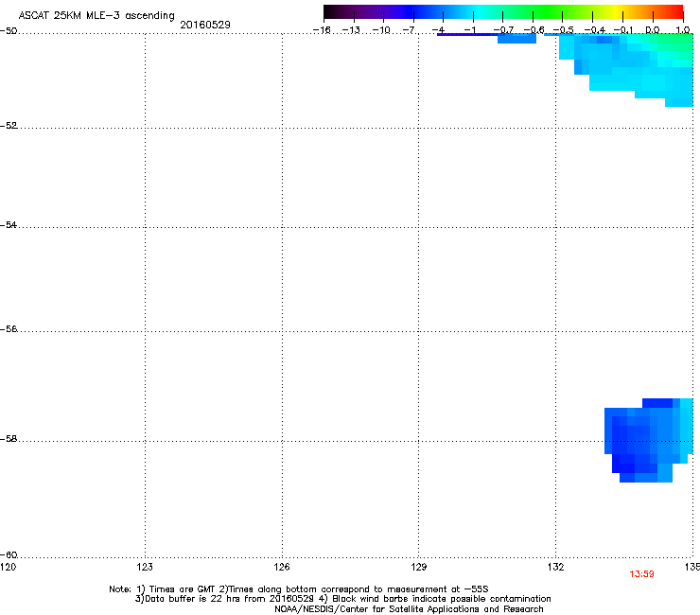
Task: Click the color scale label -7
Action: 409,30
